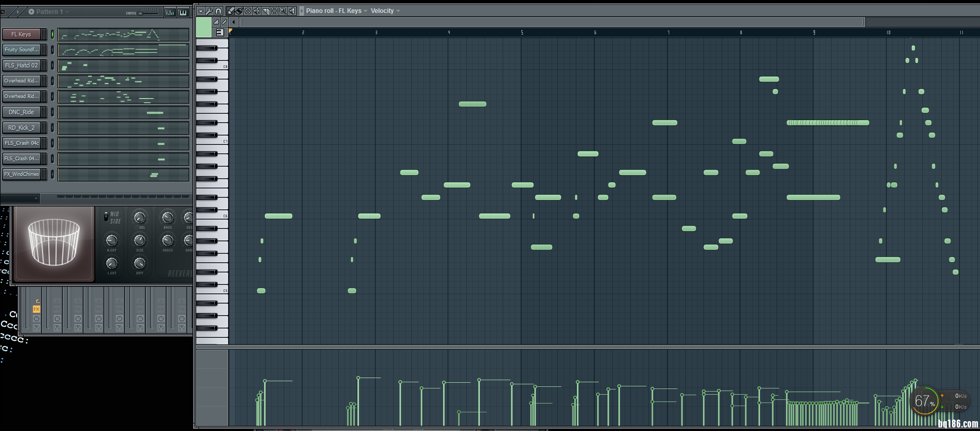This screenshot has width=980, height=431.
Task: Pick the Slice tool
Action: point(266,11)
